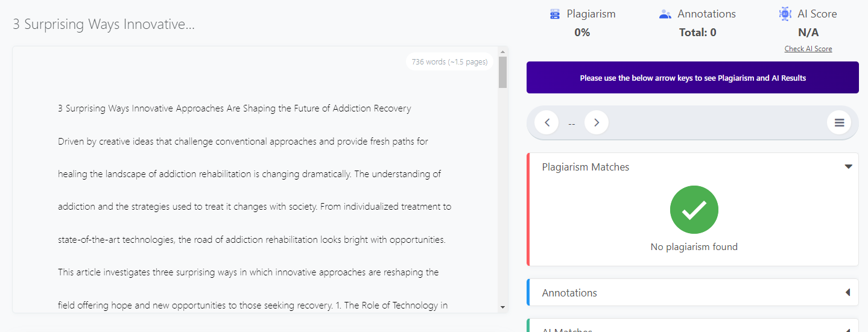This screenshot has height=332, width=868.
Task: Click the AI Score chip icon
Action: [785, 14]
